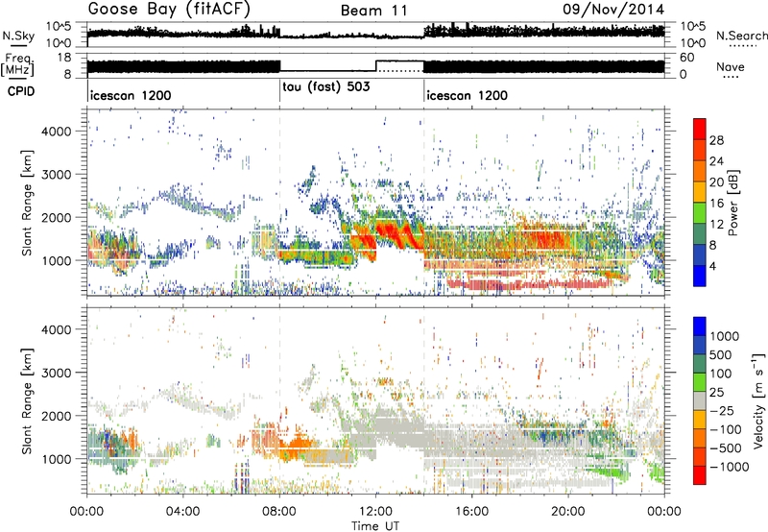Click the blue top segment of Velocity colorbar

(700, 326)
